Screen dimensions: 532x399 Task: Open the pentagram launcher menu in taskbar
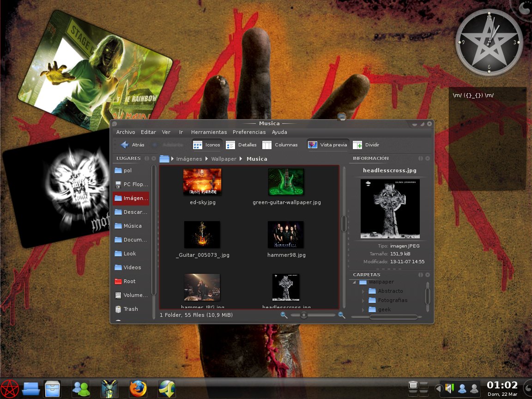click(x=9, y=389)
